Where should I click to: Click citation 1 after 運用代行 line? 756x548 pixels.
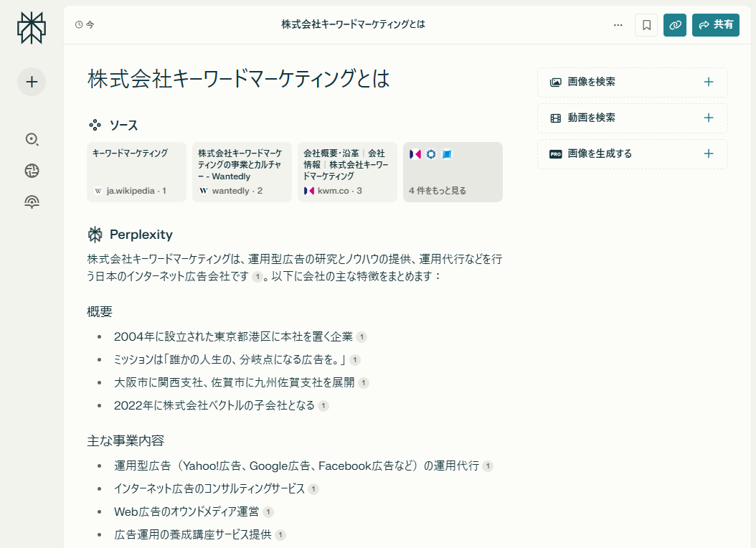point(488,466)
